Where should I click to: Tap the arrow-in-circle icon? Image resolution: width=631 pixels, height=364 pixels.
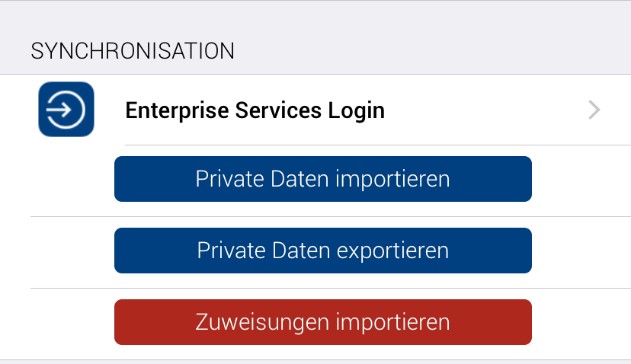(66, 110)
